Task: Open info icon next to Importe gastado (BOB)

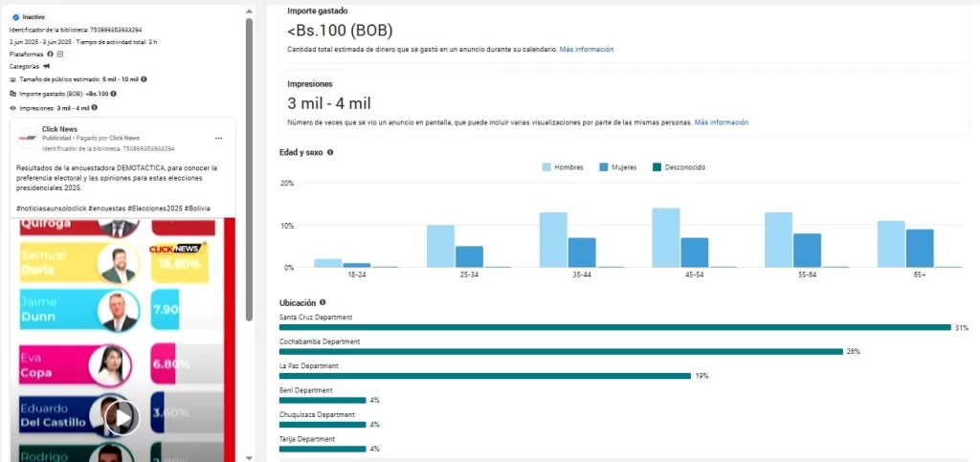Action: (114, 94)
